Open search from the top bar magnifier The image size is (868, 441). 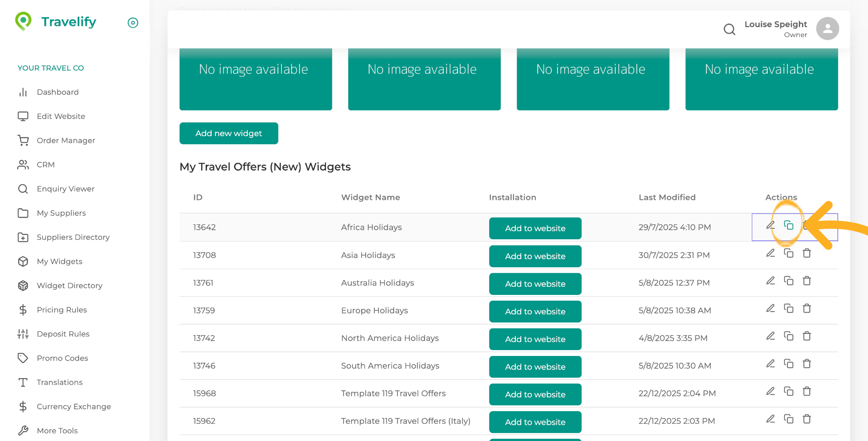[729, 29]
